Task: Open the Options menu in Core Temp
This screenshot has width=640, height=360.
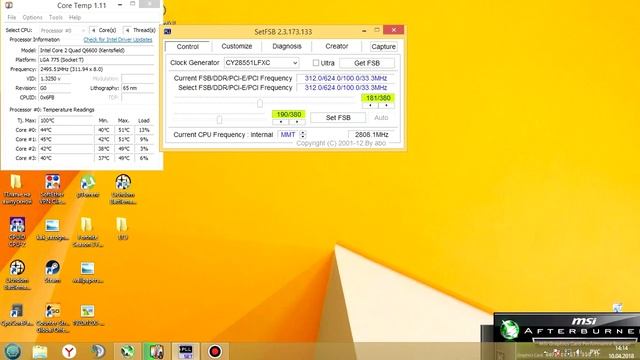Action: tap(32, 18)
